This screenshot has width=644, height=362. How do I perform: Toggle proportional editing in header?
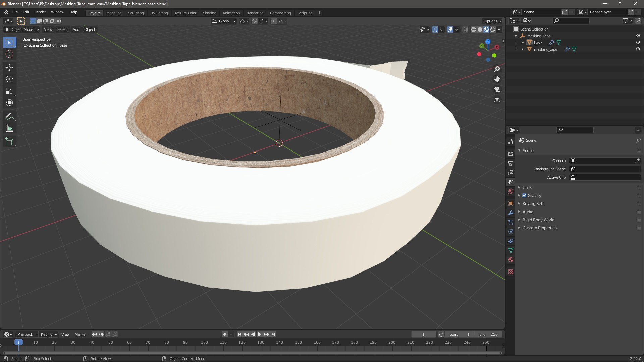[x=274, y=21]
